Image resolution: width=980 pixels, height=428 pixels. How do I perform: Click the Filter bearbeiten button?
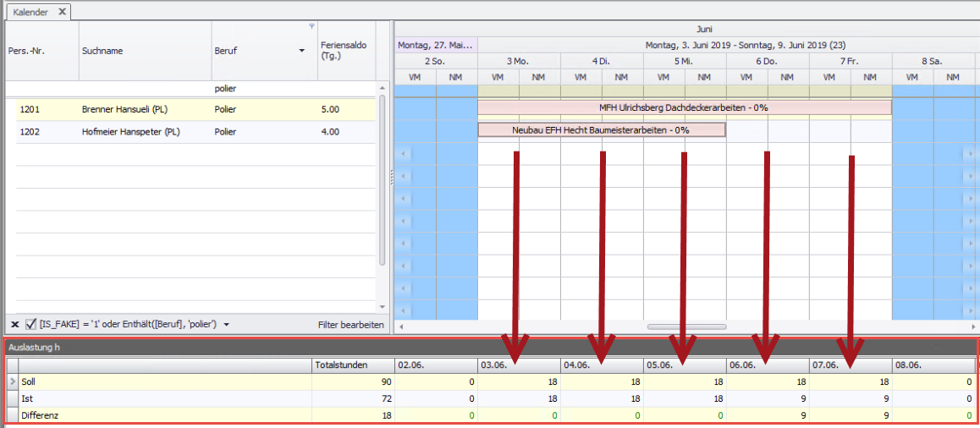pos(350,325)
